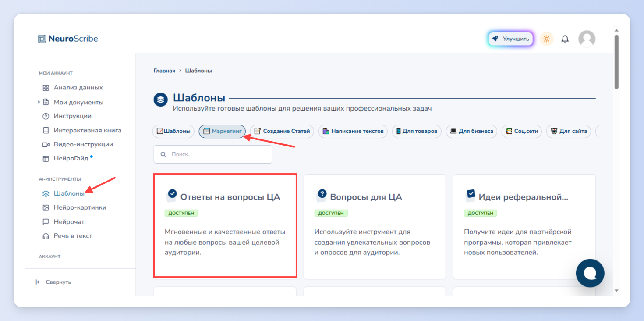Click the Шаблоны layers icon in sidebar
The height and width of the screenshot is (321, 644).
click(46, 193)
